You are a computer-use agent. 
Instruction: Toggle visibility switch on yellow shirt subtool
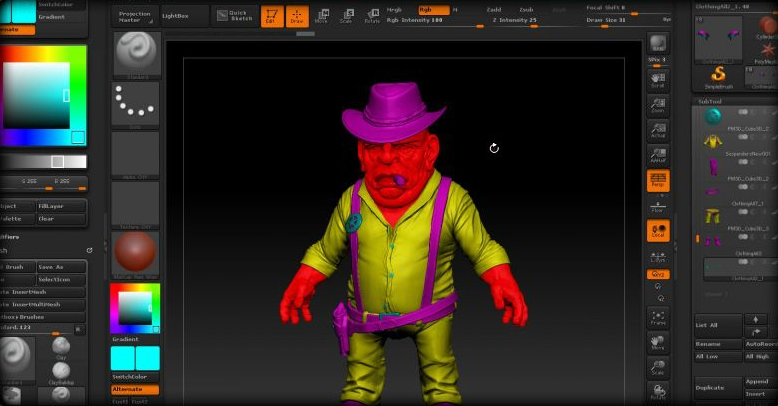tap(743, 137)
